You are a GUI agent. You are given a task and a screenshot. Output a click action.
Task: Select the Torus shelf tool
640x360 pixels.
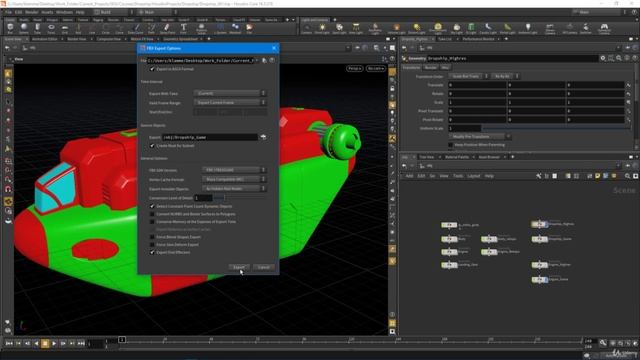pos(51,29)
